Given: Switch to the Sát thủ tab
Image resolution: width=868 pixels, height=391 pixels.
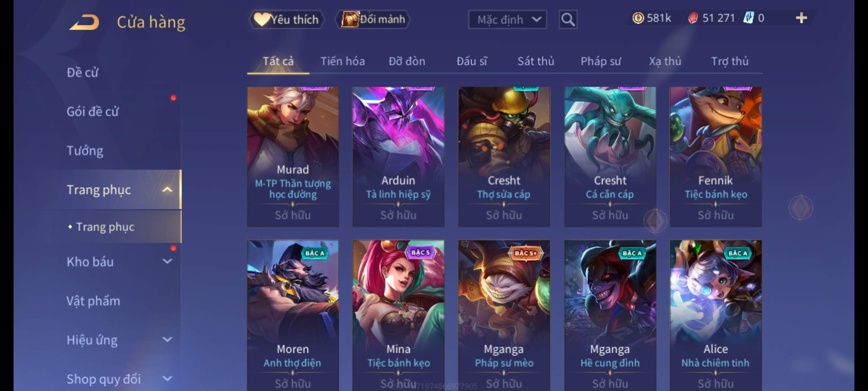Looking at the screenshot, I should tap(536, 62).
